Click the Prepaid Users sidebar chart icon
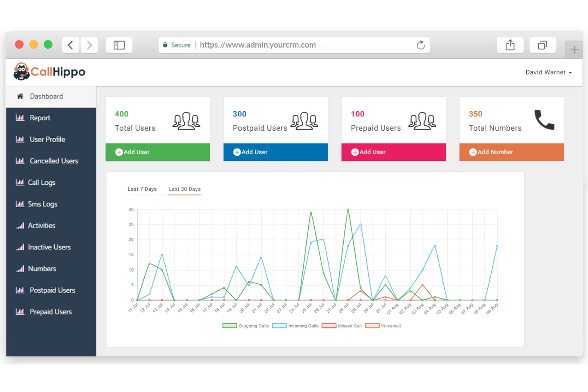The width and height of the screenshot is (588, 392). 20,312
